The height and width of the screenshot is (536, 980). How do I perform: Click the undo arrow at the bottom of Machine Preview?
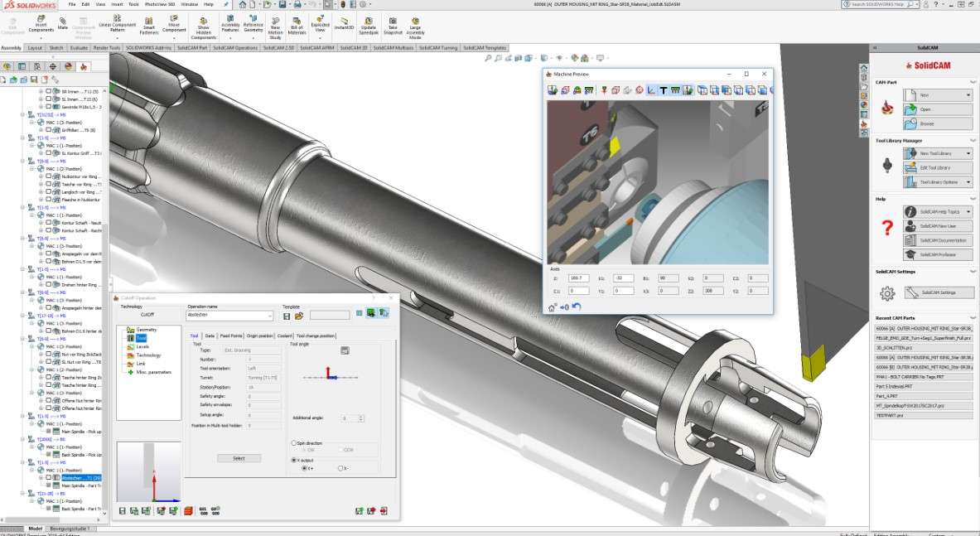click(577, 307)
